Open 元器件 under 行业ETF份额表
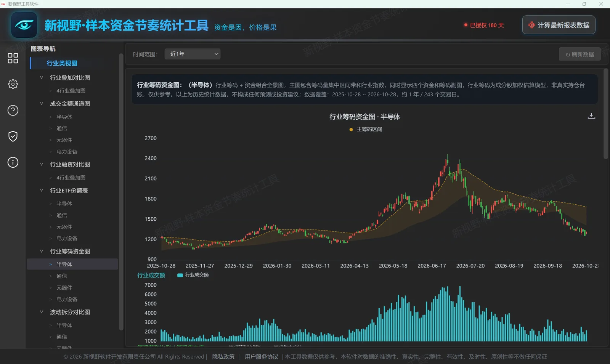610x364 pixels. [x=64, y=227]
